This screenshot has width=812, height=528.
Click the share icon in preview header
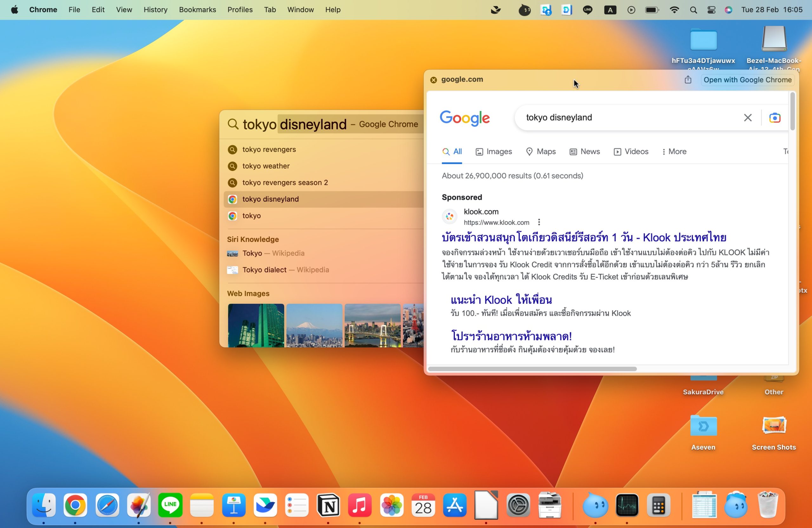click(688, 80)
